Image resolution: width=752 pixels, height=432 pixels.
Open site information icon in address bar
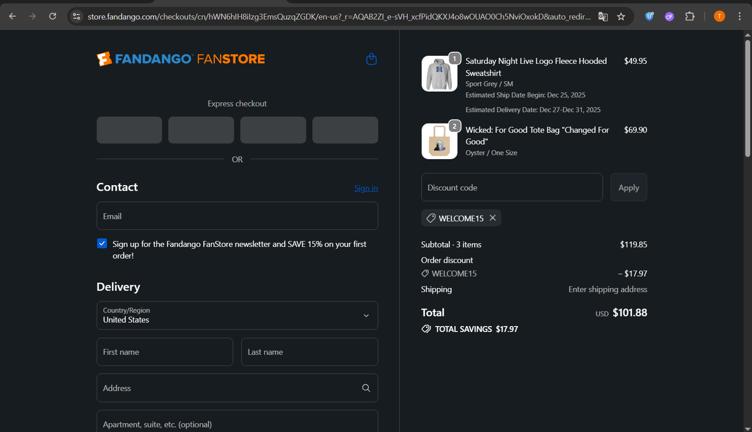point(76,16)
